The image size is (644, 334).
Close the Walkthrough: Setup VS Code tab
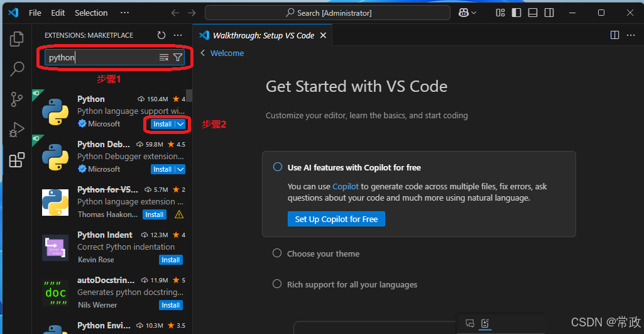(323, 35)
